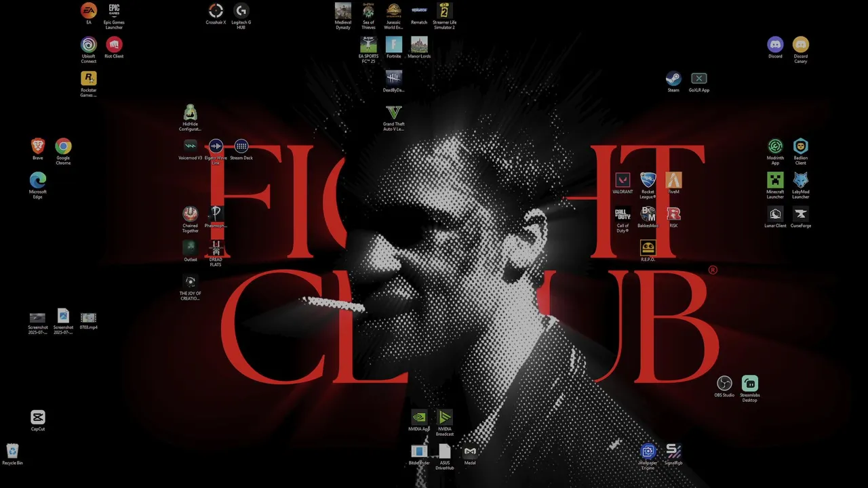Image resolution: width=868 pixels, height=488 pixels.
Task: Select the Crosshair X icon
Action: [x=216, y=11]
